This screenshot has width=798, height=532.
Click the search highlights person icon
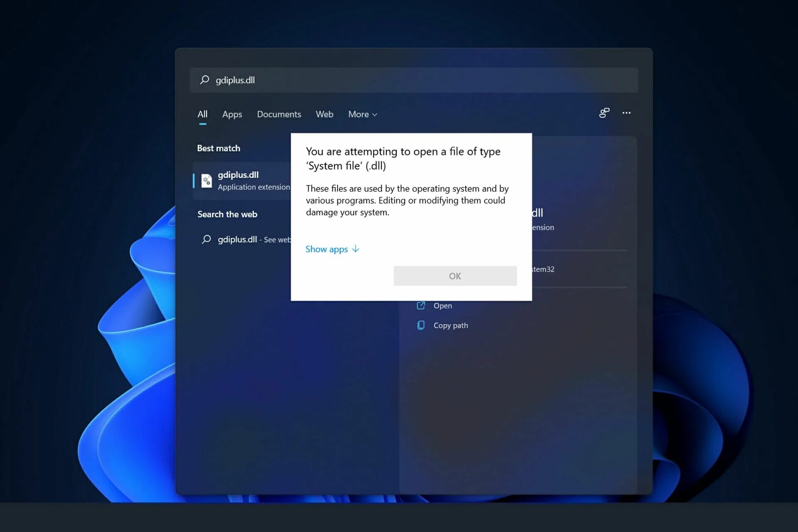604,113
